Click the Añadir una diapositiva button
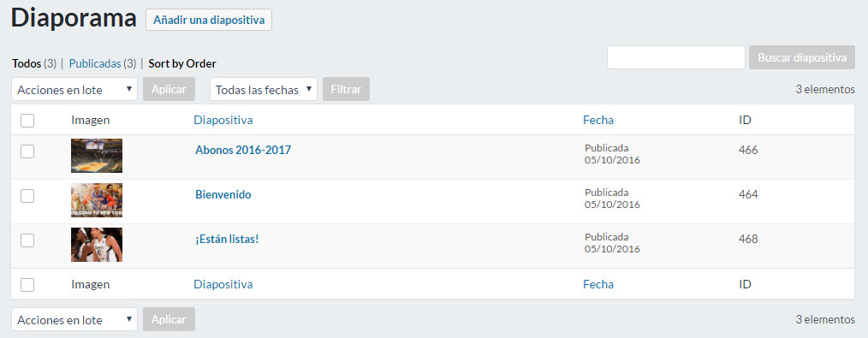The height and width of the screenshot is (338, 868). 209,20
